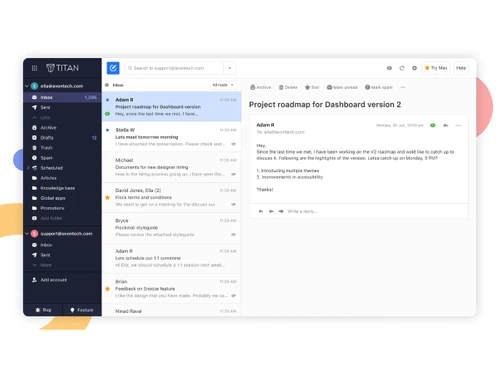500x375 pixels.
Task: Open the Archive folder
Action: tap(62, 128)
